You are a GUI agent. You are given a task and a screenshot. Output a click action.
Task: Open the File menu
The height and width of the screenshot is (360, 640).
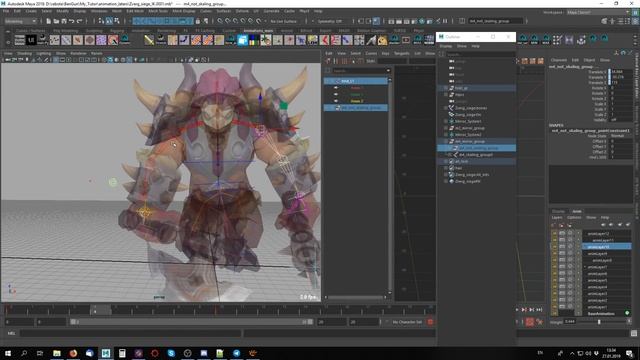(6, 11)
